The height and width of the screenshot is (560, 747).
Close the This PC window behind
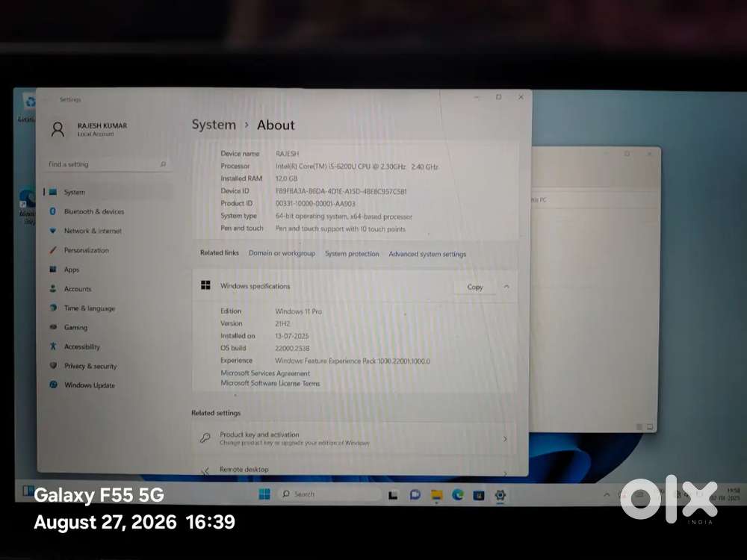pos(649,154)
